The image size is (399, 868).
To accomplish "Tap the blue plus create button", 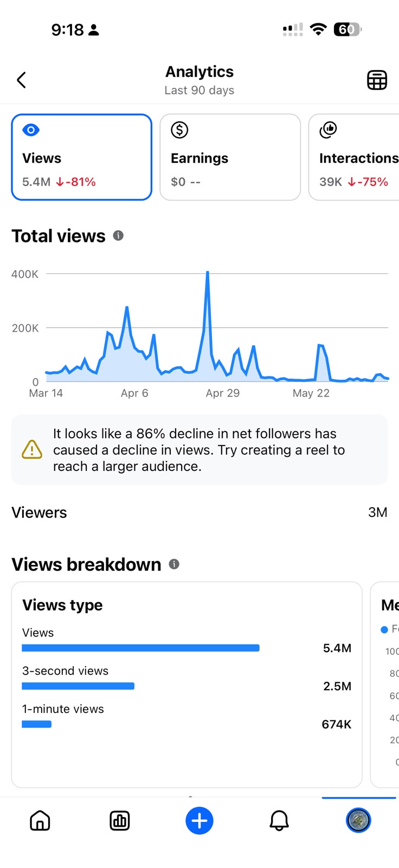I will click(x=200, y=821).
